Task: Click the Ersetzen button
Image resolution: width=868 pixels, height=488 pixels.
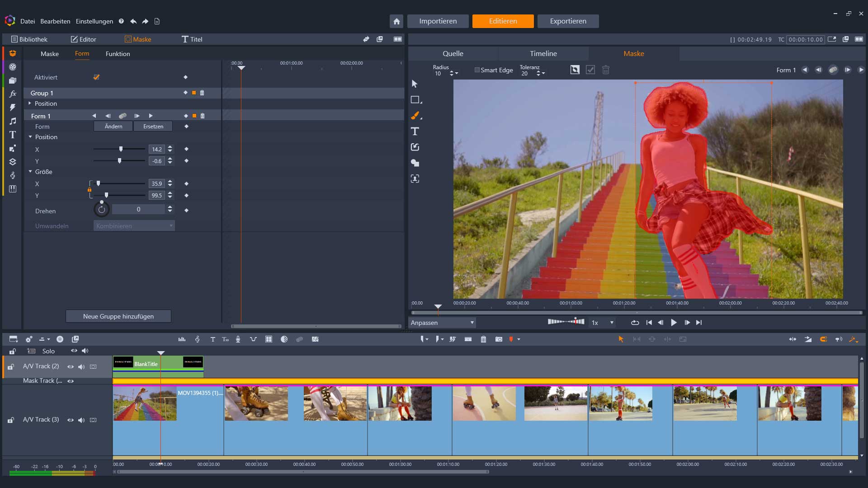Action: (x=153, y=127)
